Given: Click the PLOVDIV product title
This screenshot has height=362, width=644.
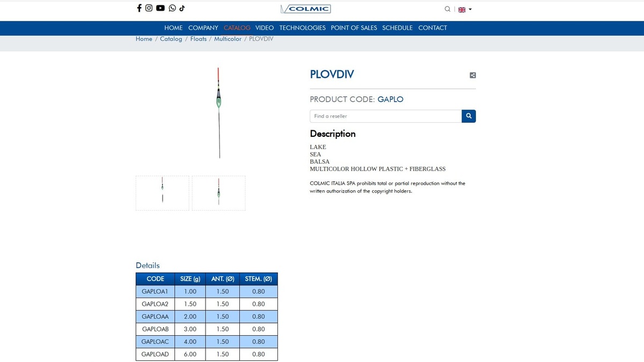Looking at the screenshot, I should click(332, 75).
